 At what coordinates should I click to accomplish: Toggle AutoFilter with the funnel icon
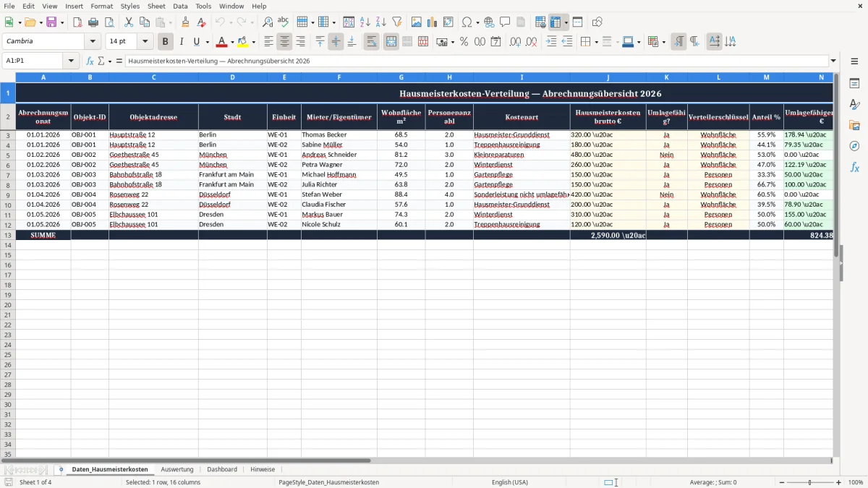396,22
